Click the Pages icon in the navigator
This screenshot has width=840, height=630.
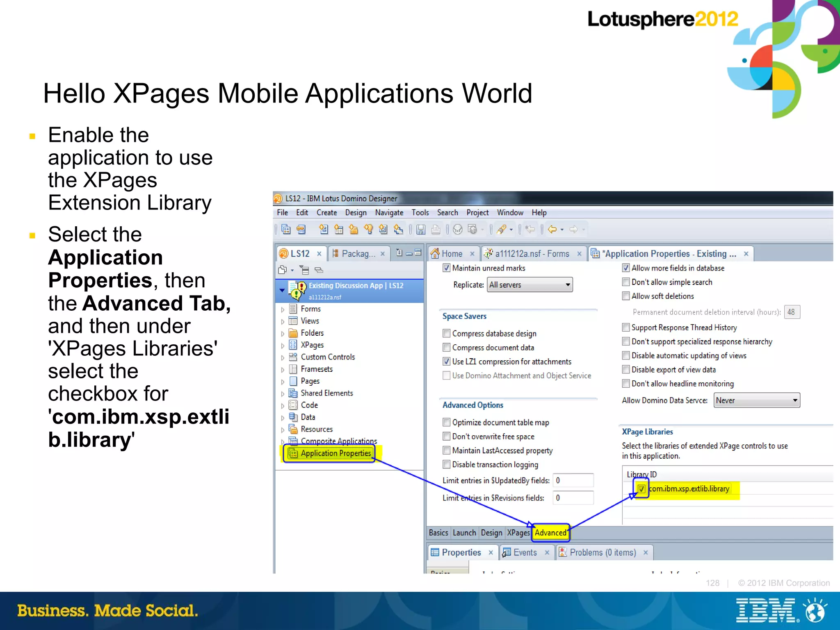pyautogui.click(x=293, y=381)
